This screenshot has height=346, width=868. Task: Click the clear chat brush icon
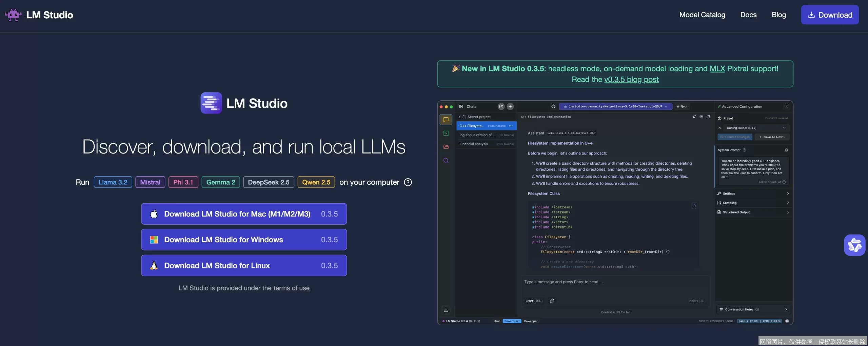tap(694, 117)
